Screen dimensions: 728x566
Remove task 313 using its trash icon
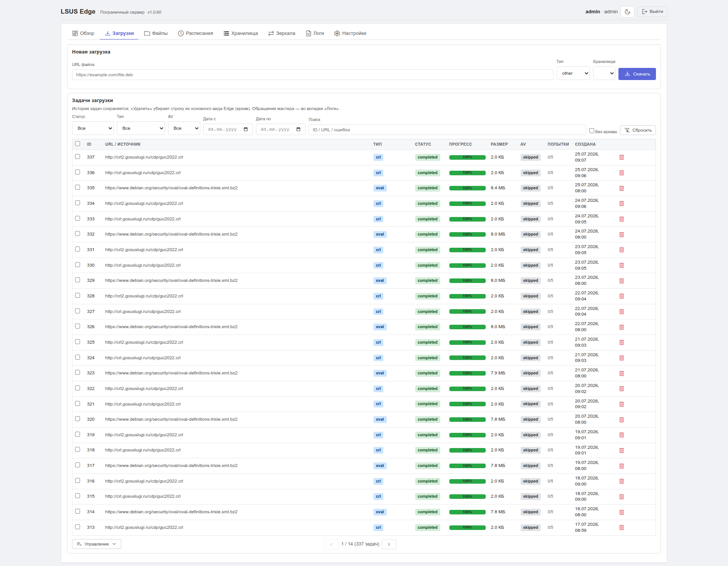pyautogui.click(x=621, y=528)
